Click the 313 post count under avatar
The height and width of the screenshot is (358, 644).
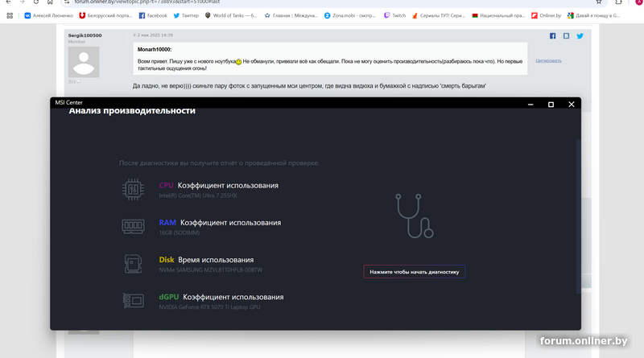pos(72,82)
